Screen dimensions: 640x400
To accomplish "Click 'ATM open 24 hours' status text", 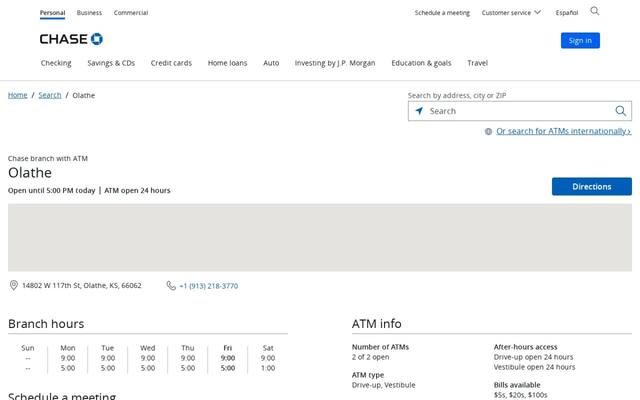I will click(x=137, y=190).
